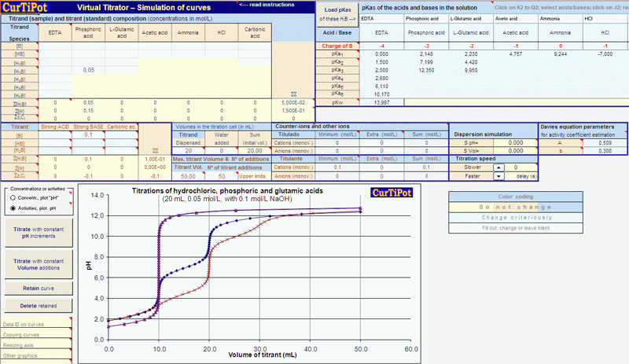This screenshot has height=364, width=629.
Task: Click the pH vertical axis title
Action: [x=89, y=266]
